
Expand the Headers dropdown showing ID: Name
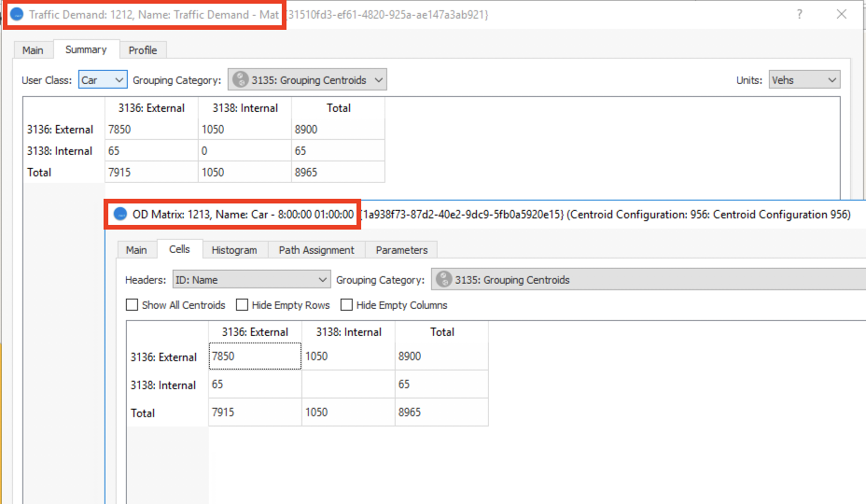coord(251,279)
